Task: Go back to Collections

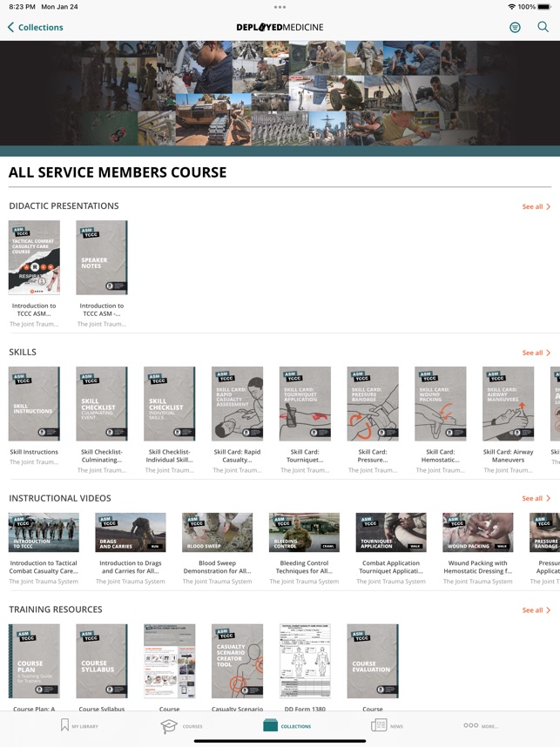Action: coord(35,27)
